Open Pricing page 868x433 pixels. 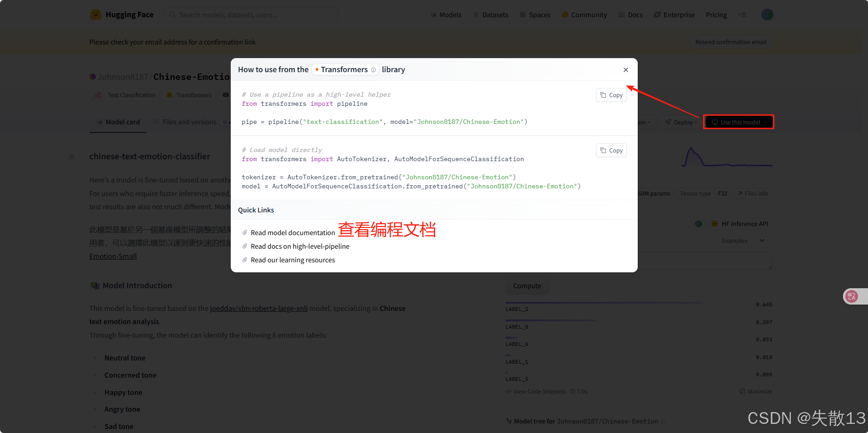pos(716,15)
